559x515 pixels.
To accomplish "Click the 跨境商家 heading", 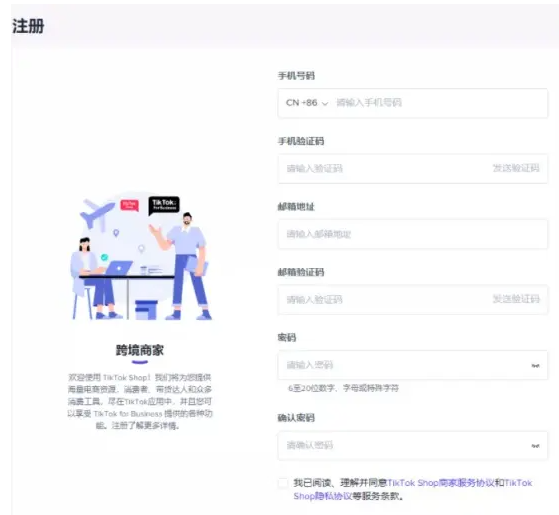I will point(140,350).
